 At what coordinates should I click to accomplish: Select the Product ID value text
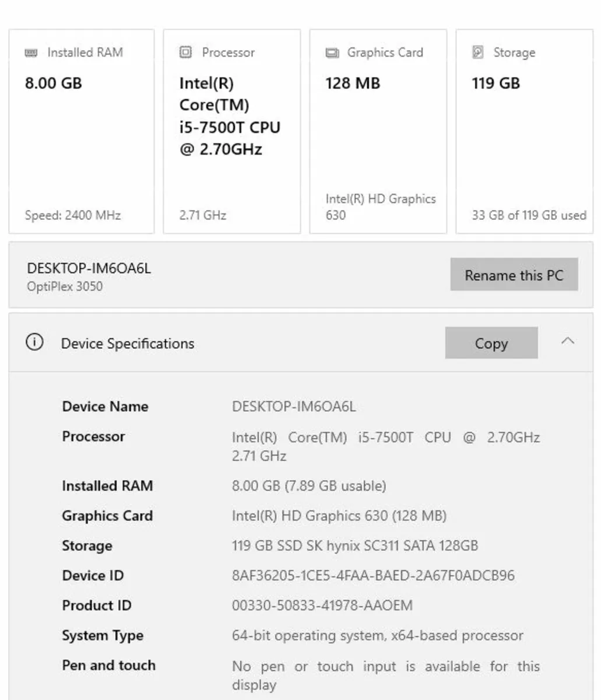(x=322, y=605)
